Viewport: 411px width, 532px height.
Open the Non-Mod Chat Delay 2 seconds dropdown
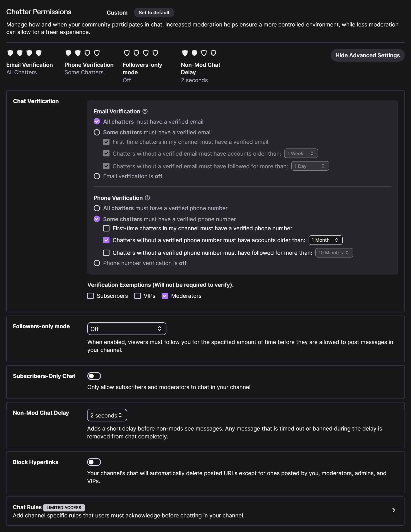tap(107, 415)
